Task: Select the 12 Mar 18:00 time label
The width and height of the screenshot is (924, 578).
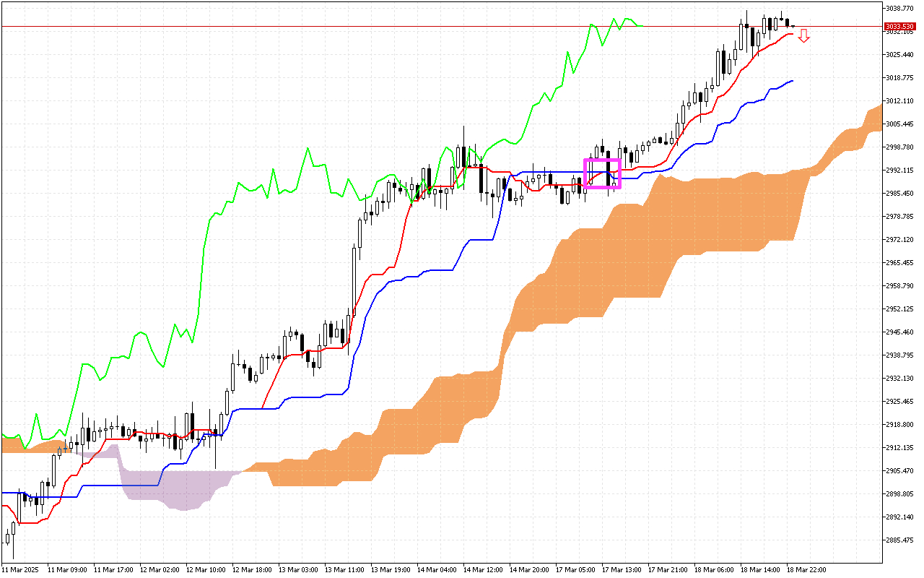Action: (x=250, y=570)
